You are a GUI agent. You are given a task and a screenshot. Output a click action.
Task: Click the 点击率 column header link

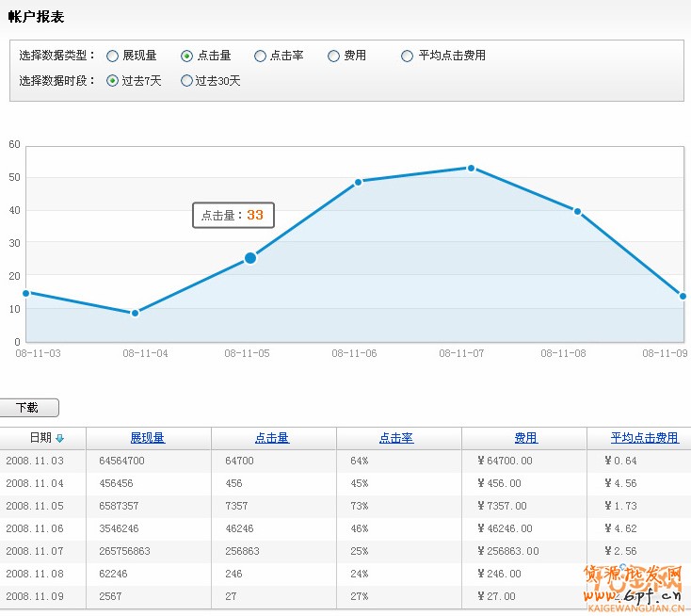coord(396,438)
